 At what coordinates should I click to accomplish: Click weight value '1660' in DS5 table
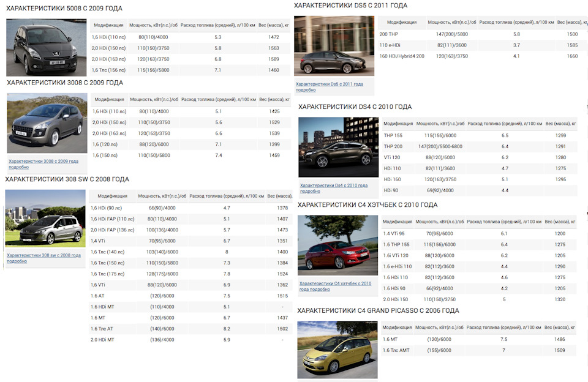tap(572, 56)
